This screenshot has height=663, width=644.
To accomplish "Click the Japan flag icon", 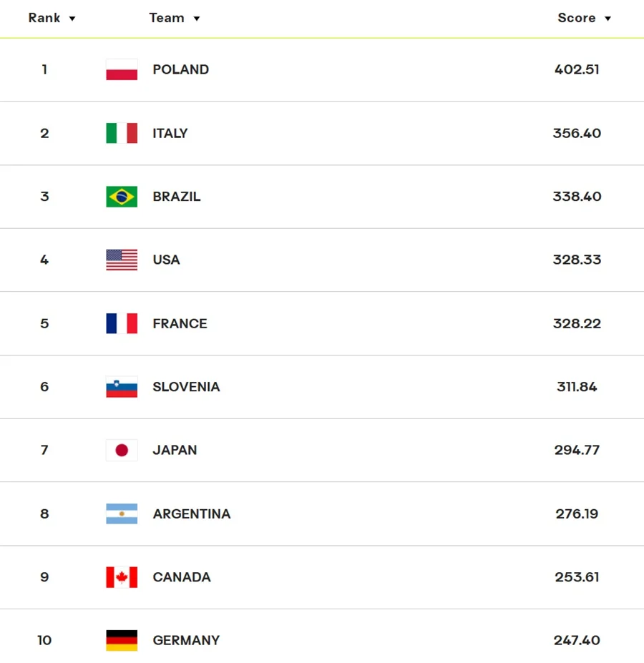I will [x=122, y=450].
